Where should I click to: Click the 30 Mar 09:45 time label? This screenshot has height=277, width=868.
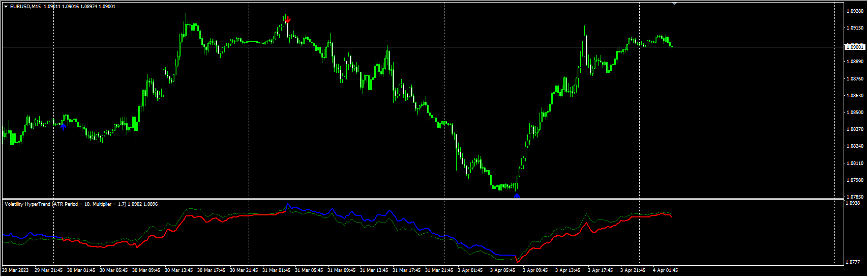[x=146, y=270]
